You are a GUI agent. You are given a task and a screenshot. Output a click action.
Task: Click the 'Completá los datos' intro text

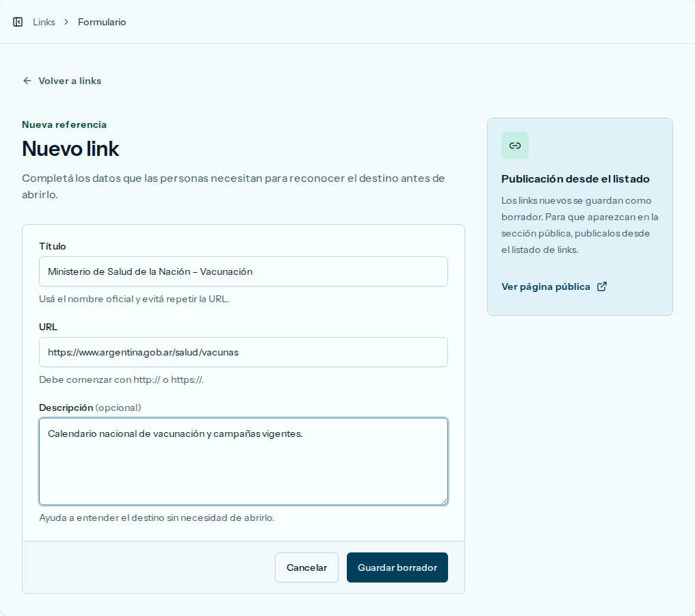click(233, 186)
